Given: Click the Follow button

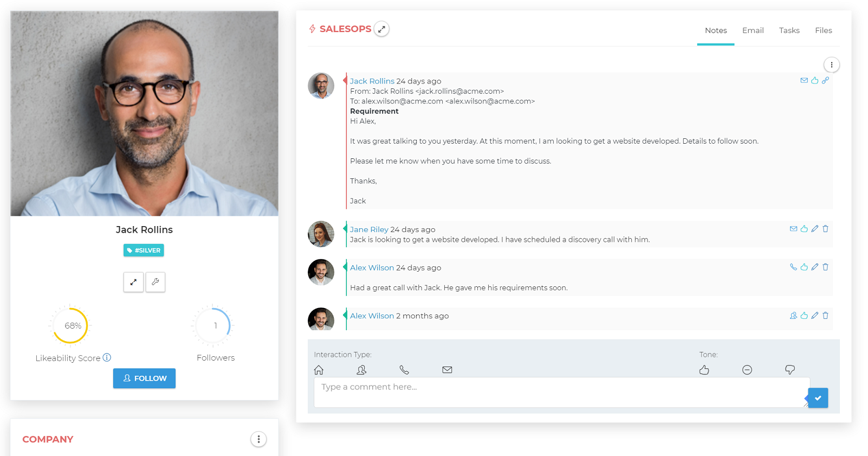Looking at the screenshot, I should pos(144,378).
